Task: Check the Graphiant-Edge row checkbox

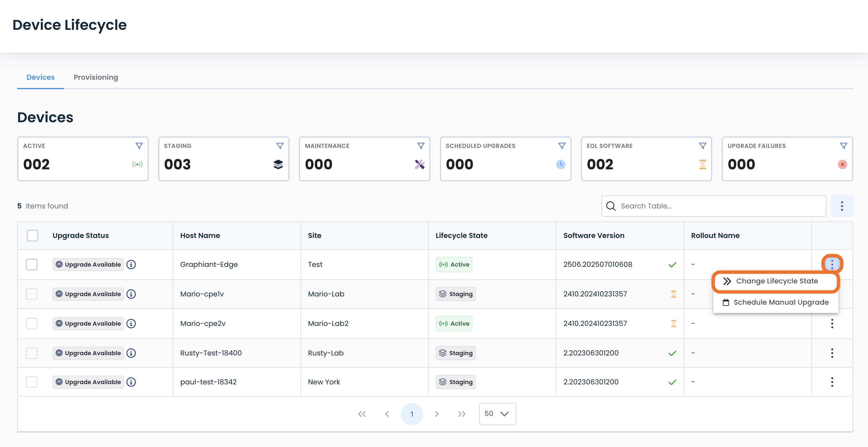Action: tap(32, 265)
